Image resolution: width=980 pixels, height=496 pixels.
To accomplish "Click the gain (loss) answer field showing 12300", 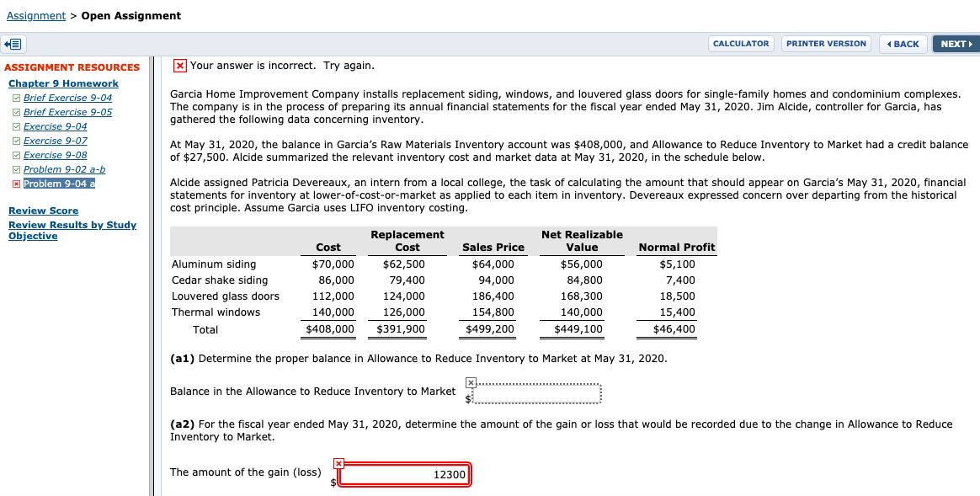I will tap(405, 474).
